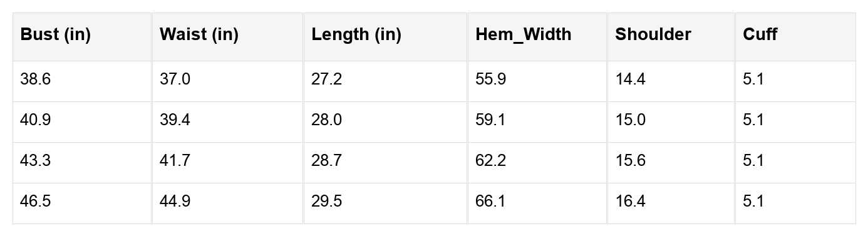Image resolution: width=868 pixels, height=236 pixels.
Task: Select the shoulder value 16.4
Action: click(630, 202)
